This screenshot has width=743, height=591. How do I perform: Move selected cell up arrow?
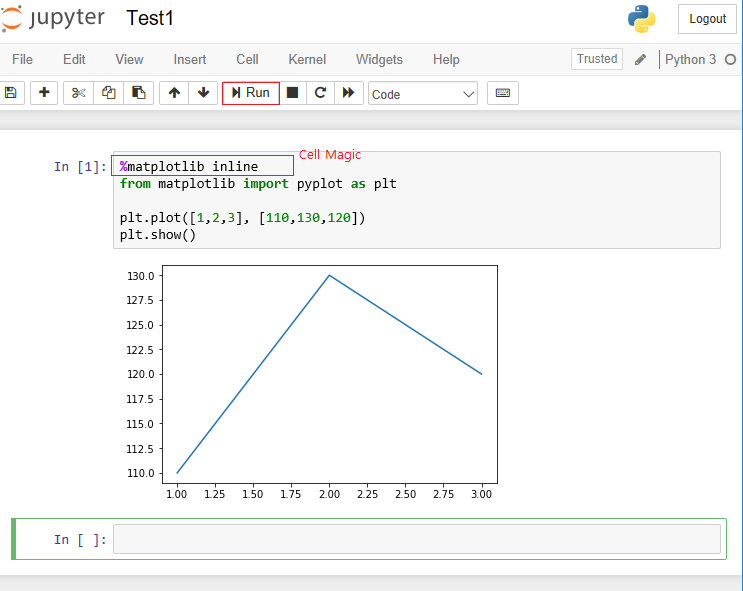pos(174,92)
